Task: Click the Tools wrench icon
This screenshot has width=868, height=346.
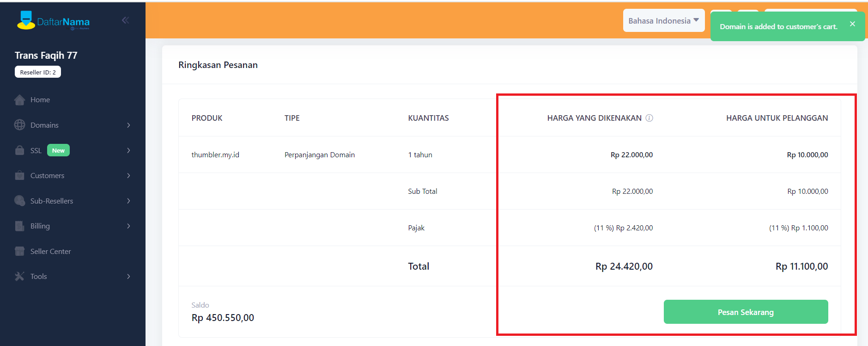Action: (19, 276)
